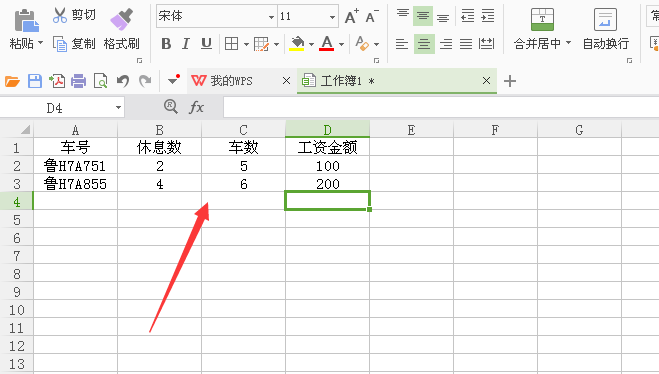Screen dimensions: 659x374
Task: Click the Cut (剪切) scissors icon
Action: pyautogui.click(x=60, y=15)
